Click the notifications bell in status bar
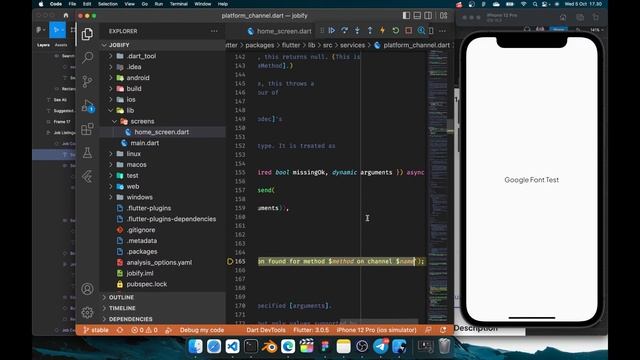The height and width of the screenshot is (360, 640). 443,330
